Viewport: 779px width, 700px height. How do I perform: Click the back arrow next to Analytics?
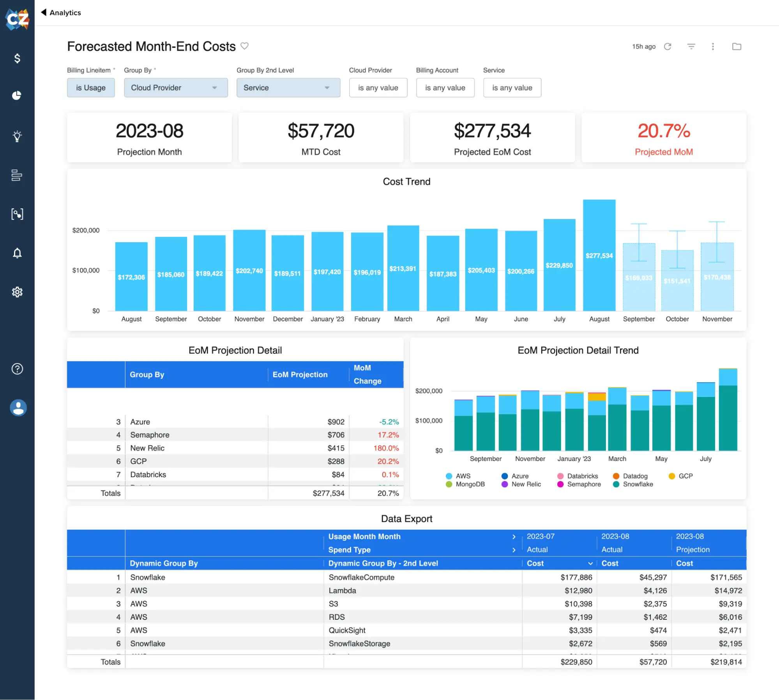[44, 12]
